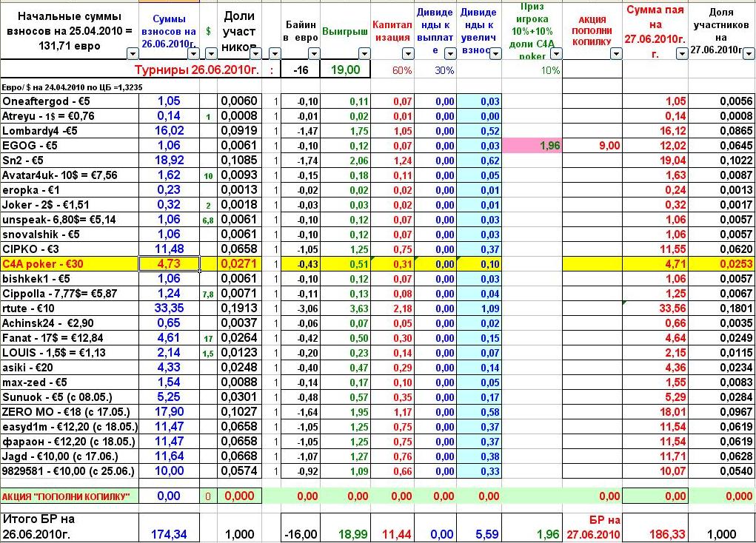Select rtute's contribution value 33,35
Image resolution: width=756 pixels, height=543 pixels.
coord(170,308)
